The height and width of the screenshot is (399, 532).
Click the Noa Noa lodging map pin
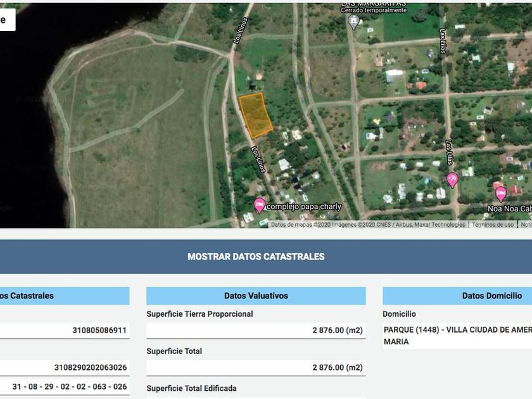coord(501,194)
